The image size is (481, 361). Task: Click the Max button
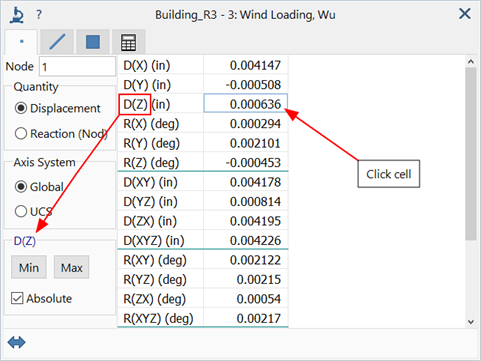tap(71, 267)
